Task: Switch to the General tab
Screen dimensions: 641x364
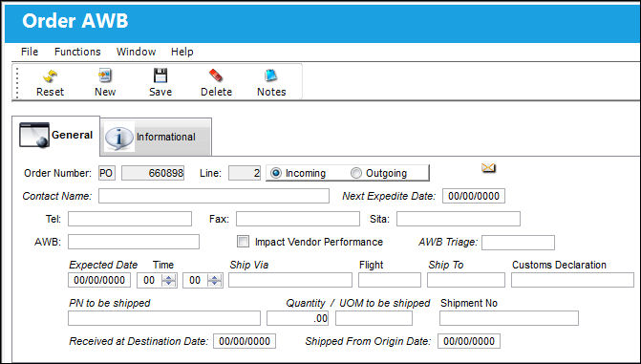Action: (x=56, y=136)
